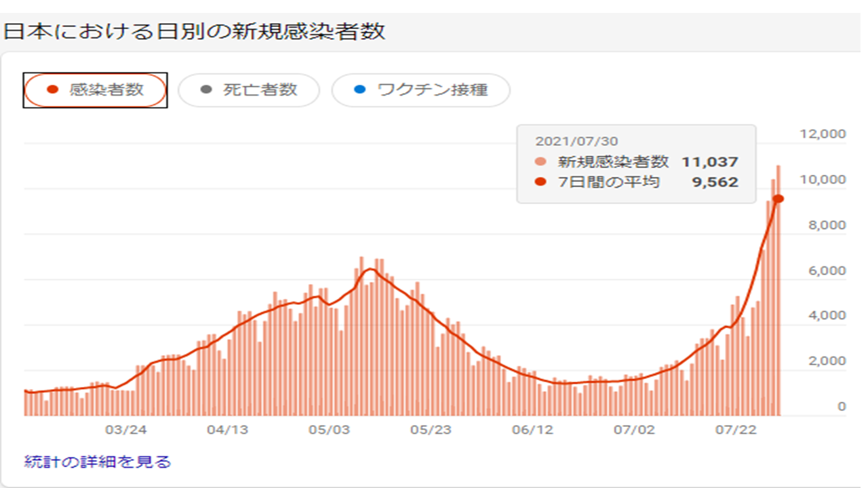
Task: Click the 11,037 value in the tooltip
Action: tap(710, 162)
